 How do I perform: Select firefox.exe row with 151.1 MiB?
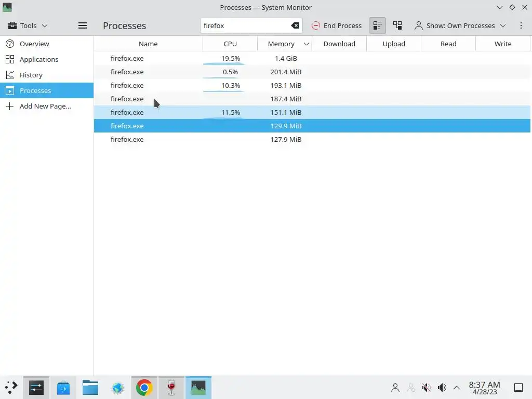312,112
